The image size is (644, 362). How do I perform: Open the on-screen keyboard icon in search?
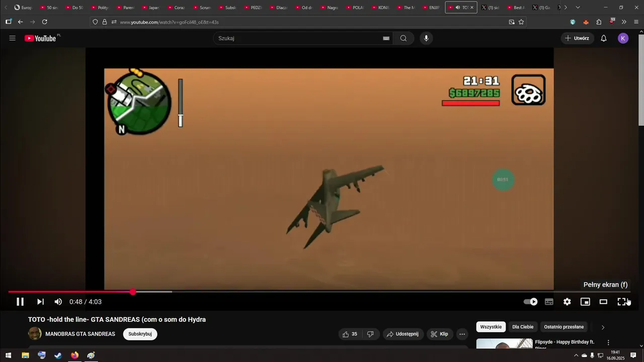point(386,38)
